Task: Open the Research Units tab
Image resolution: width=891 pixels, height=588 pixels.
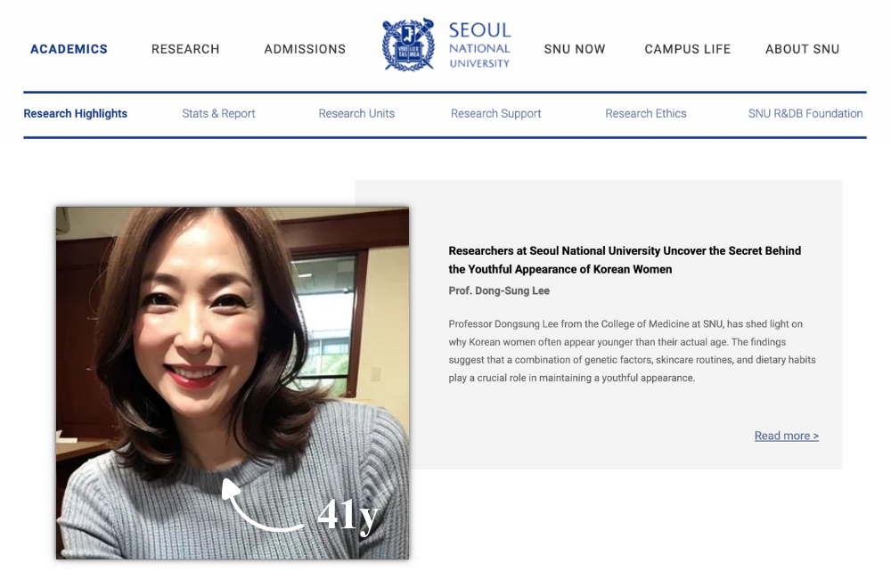Action: (x=356, y=114)
